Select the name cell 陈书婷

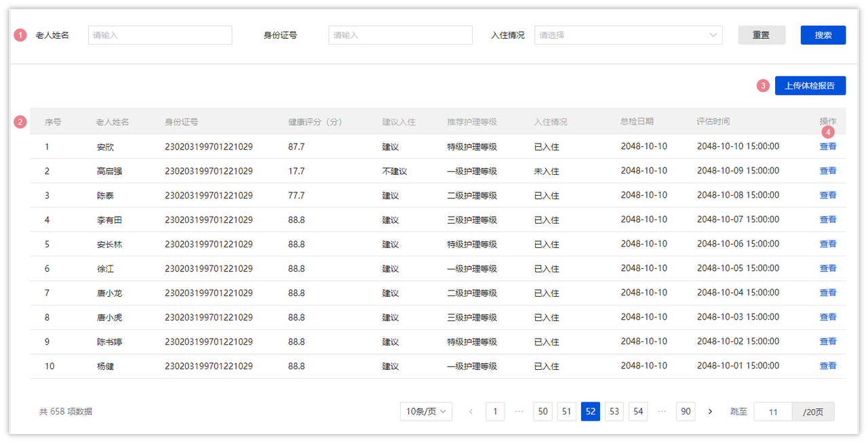click(x=109, y=342)
